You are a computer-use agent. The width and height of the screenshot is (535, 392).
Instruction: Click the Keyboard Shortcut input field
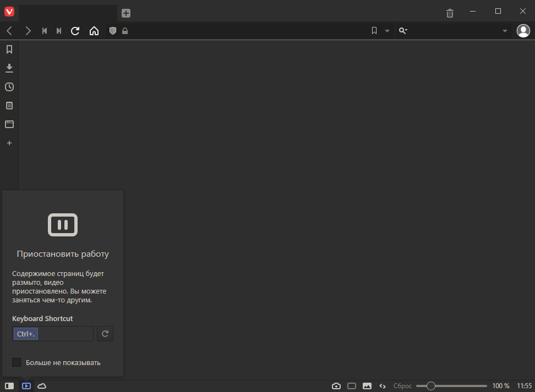point(53,334)
